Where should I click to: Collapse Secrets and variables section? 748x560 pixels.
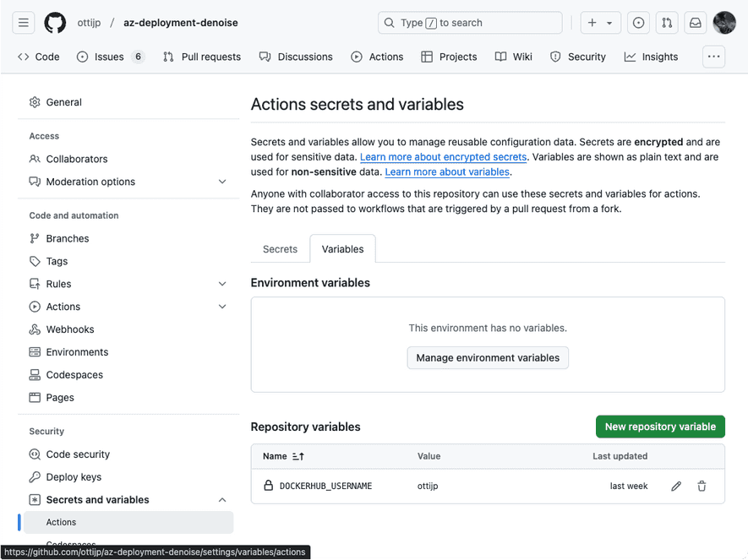pos(222,499)
